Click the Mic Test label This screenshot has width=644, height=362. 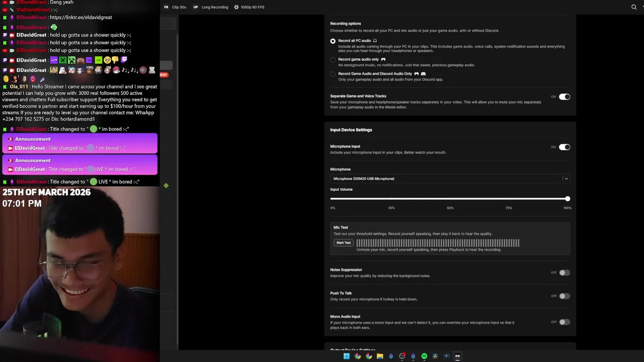click(341, 227)
